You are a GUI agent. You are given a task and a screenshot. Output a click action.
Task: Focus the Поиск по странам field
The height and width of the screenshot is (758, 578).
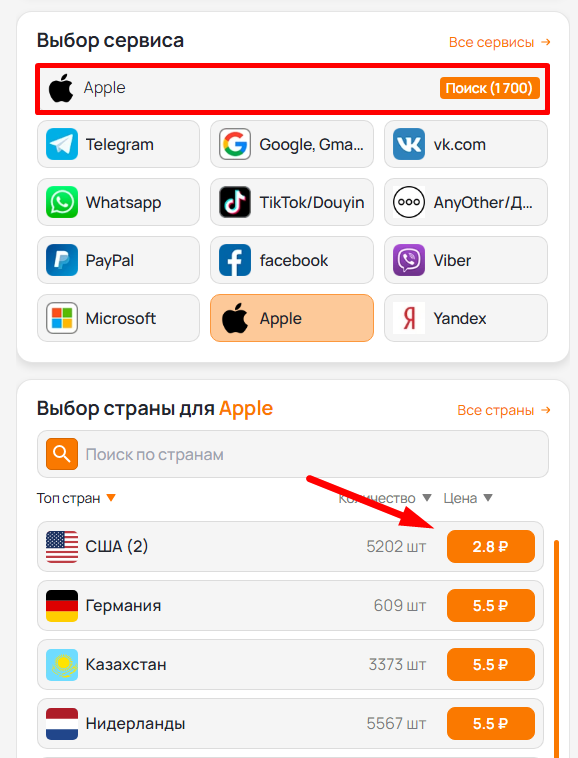[293, 454]
